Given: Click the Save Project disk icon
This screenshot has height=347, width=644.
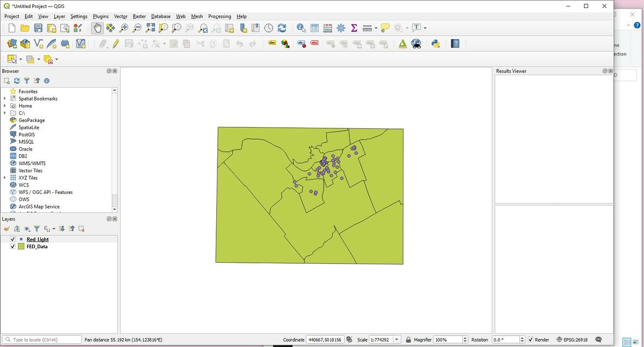Looking at the screenshot, I should pos(38,28).
